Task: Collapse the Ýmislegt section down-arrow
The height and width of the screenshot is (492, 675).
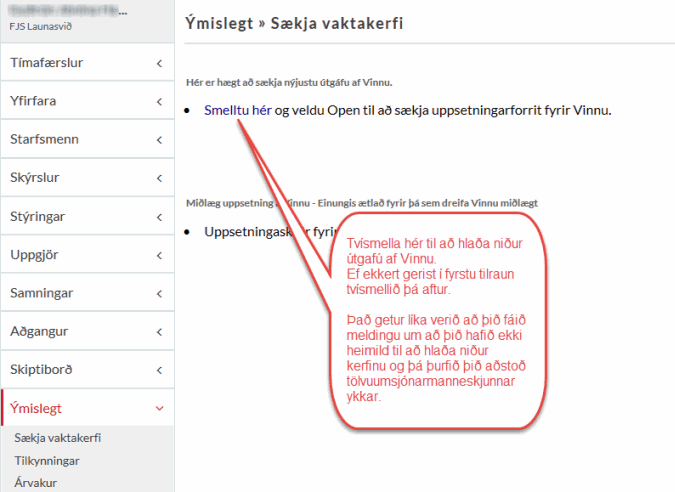Action: coord(159,408)
